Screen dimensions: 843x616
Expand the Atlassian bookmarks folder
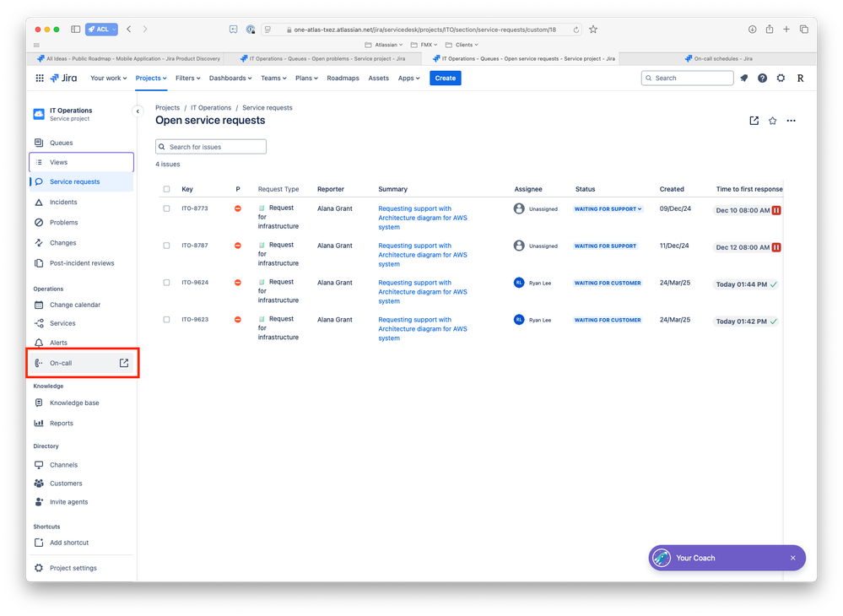point(384,45)
